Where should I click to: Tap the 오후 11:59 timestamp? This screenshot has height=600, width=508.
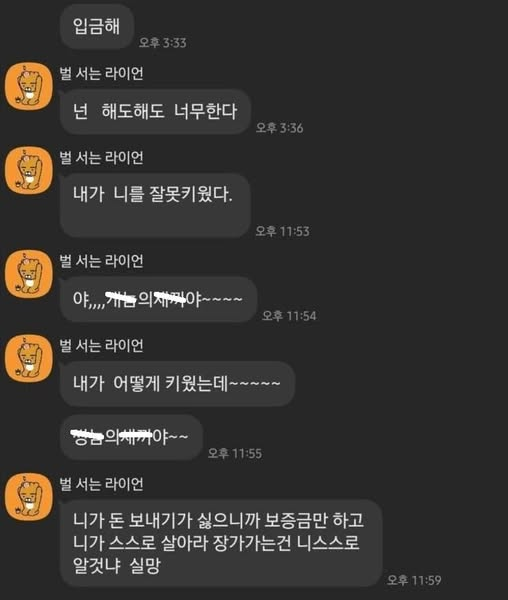click(414, 580)
